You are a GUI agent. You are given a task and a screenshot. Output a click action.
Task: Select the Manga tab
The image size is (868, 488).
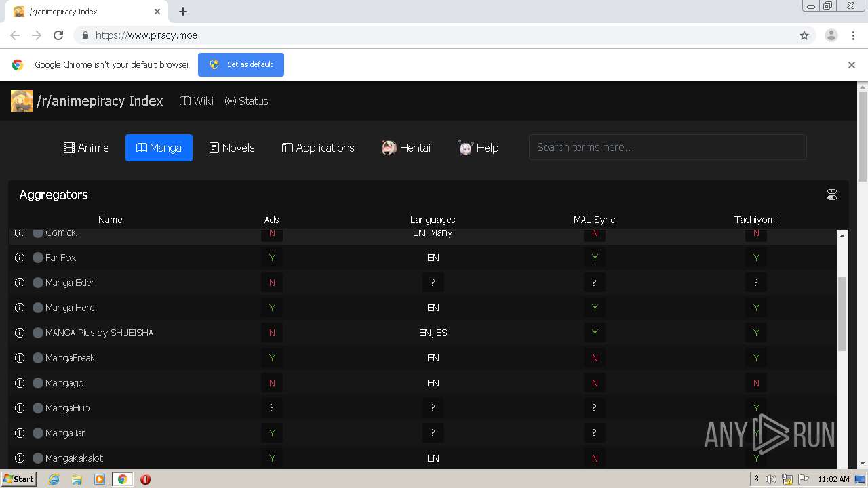[x=159, y=148]
